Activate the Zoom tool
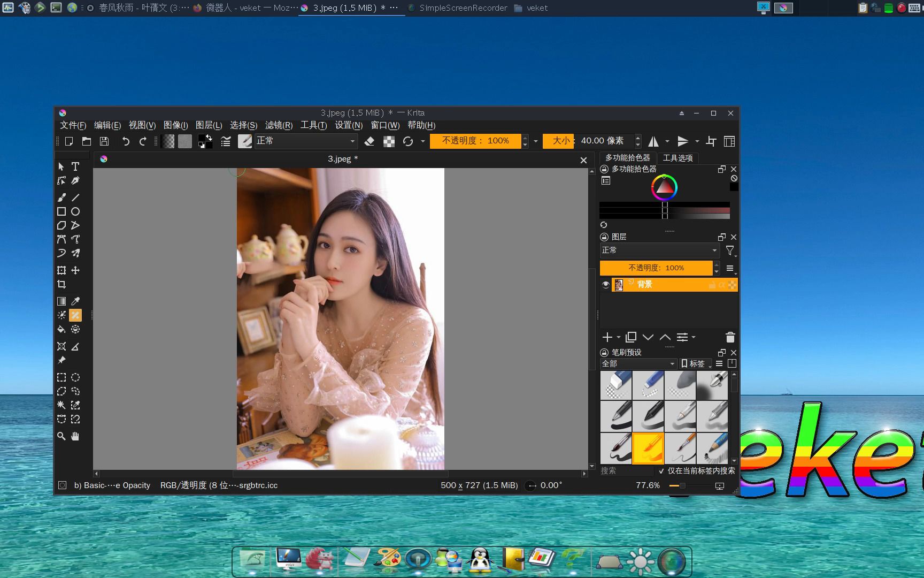The width and height of the screenshot is (924, 578). click(61, 436)
